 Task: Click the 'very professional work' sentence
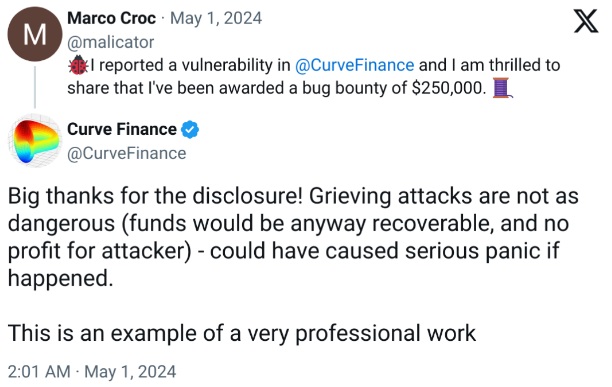coord(242,334)
